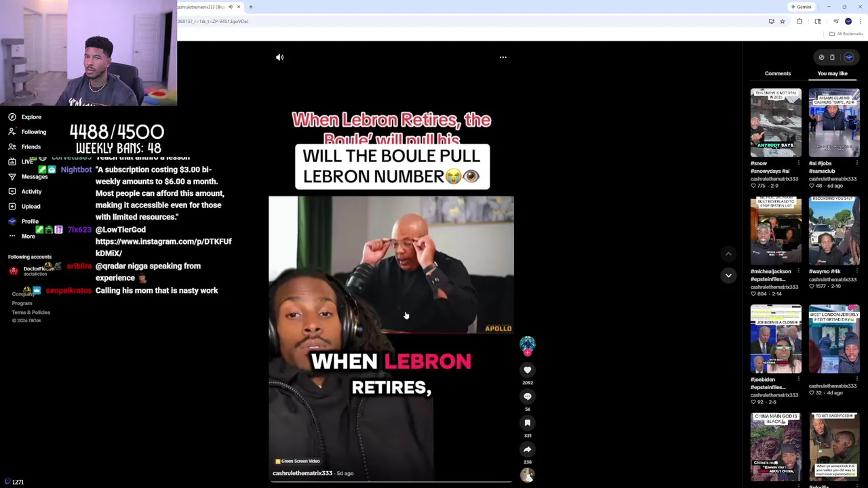Open the 'To get sacrificed' thumbnail video

click(834, 447)
